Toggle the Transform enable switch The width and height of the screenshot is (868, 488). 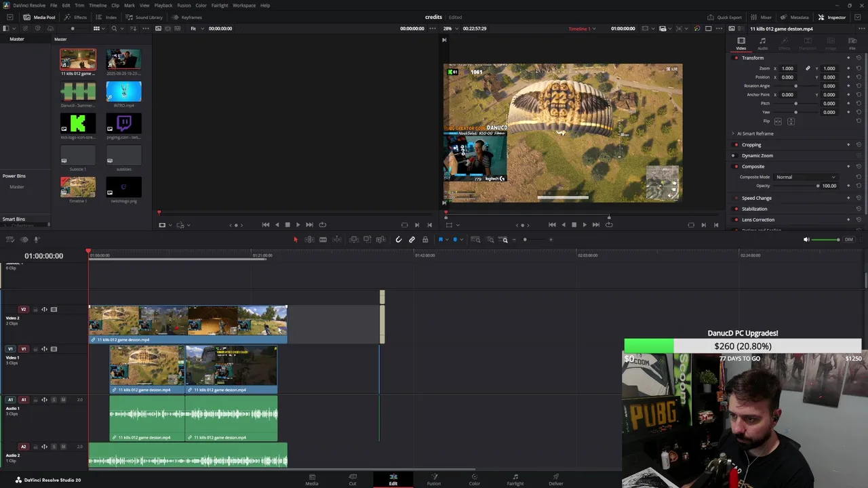point(736,58)
